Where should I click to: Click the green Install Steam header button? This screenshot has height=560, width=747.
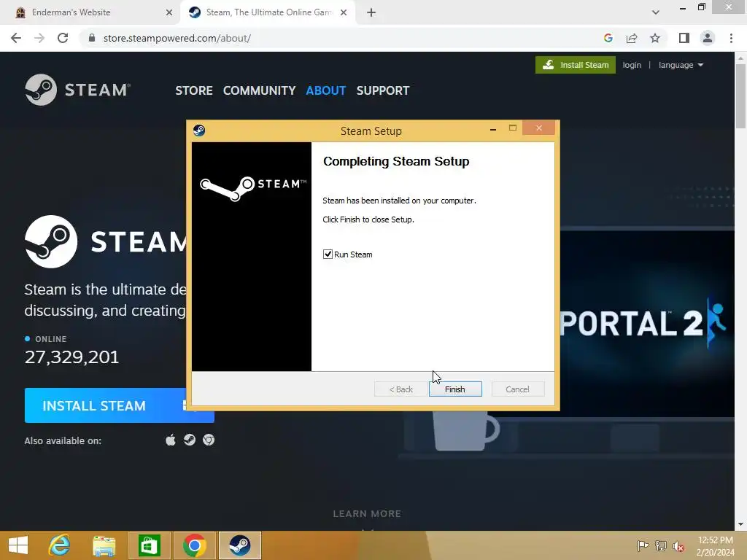(576, 65)
